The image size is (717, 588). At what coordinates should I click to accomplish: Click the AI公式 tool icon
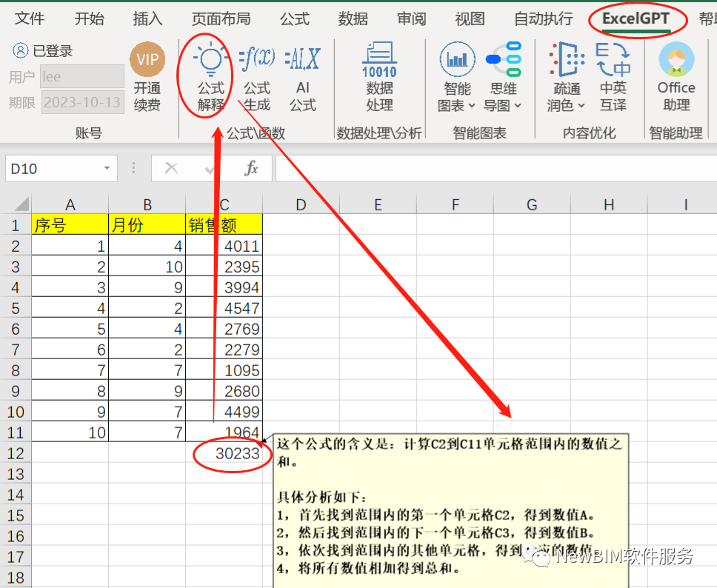tap(301, 78)
